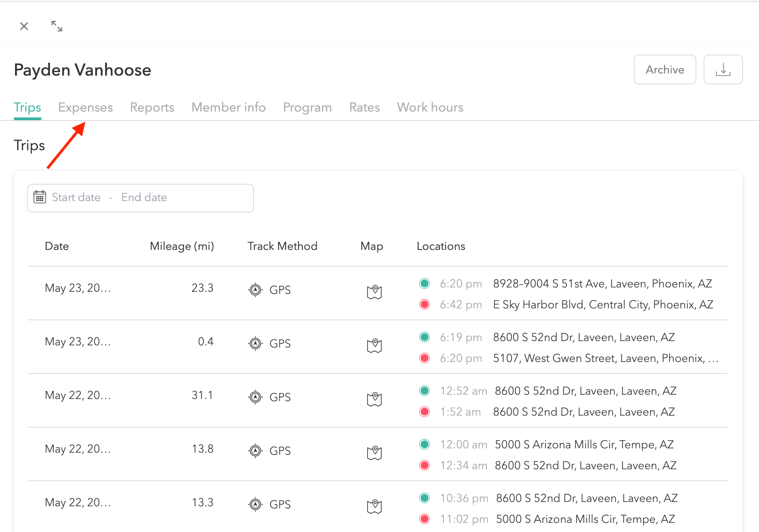Click the End date field

click(144, 197)
